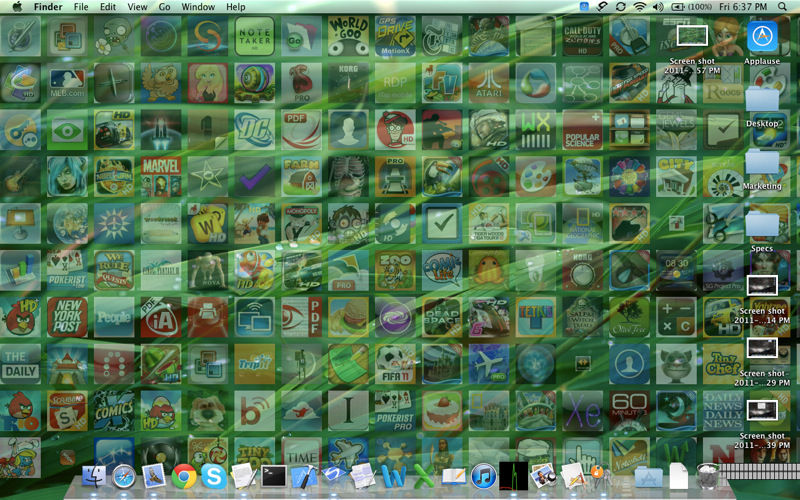Click the blue square status icon in menu bar
The width and height of the screenshot is (800, 500).
(x=584, y=7)
